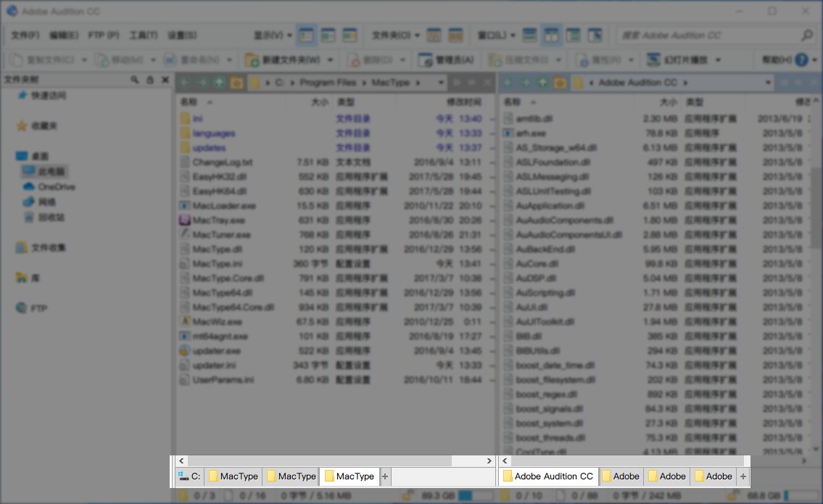
Task: Open the FTP (P) menu
Action: [104, 36]
